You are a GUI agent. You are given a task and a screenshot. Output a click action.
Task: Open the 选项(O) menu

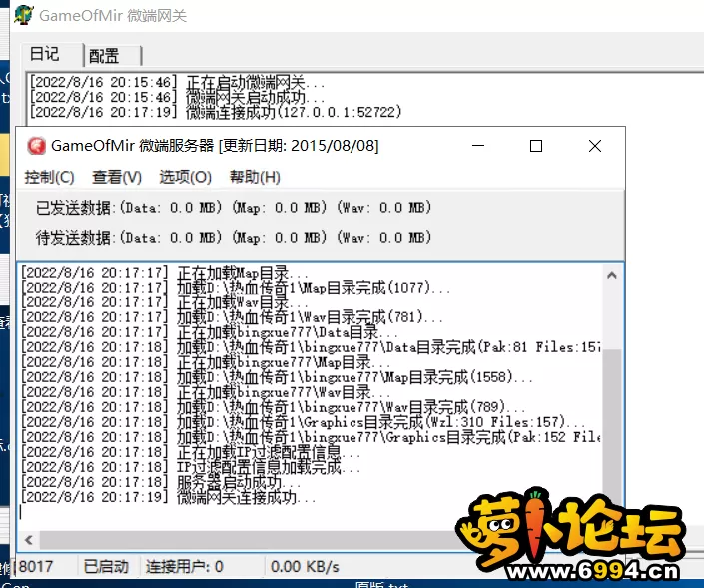coord(185,177)
